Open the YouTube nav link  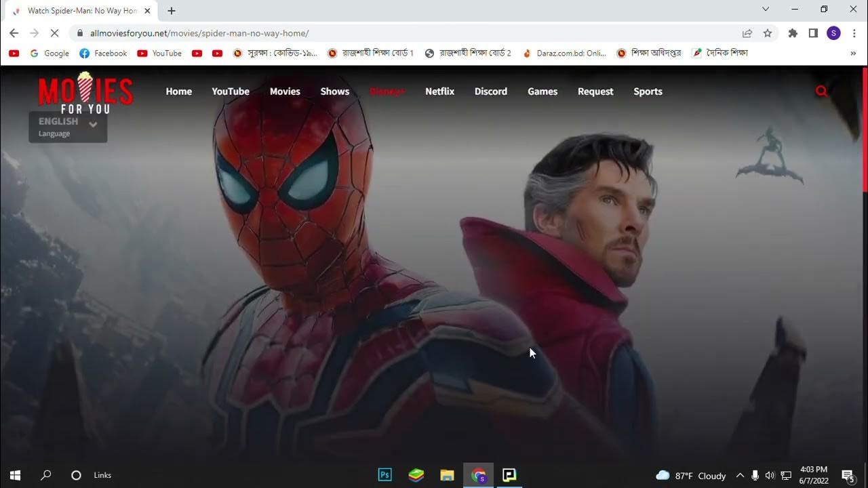click(x=231, y=91)
